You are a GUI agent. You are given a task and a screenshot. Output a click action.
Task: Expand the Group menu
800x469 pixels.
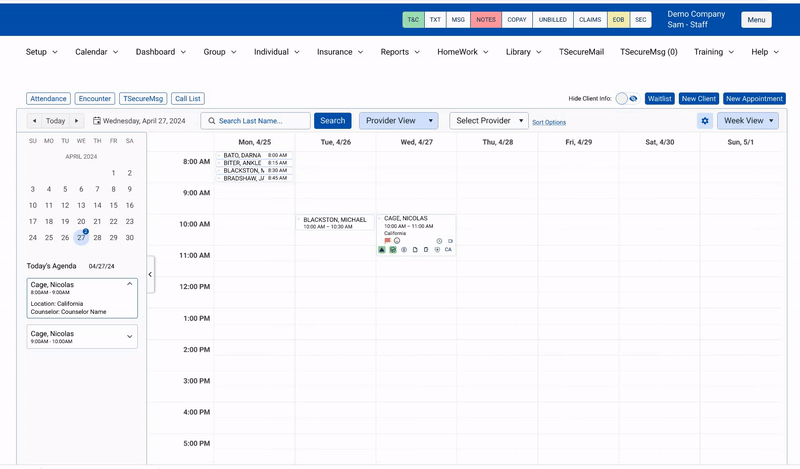220,52
